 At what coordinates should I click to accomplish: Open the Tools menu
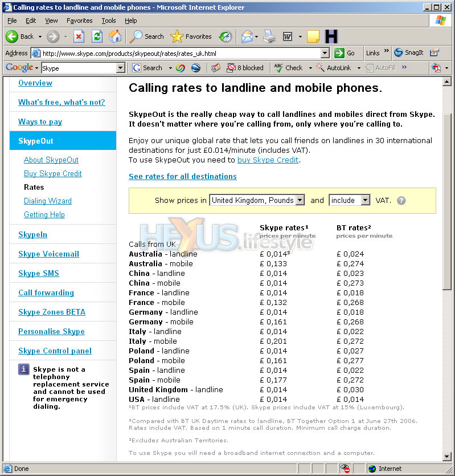[x=109, y=21]
